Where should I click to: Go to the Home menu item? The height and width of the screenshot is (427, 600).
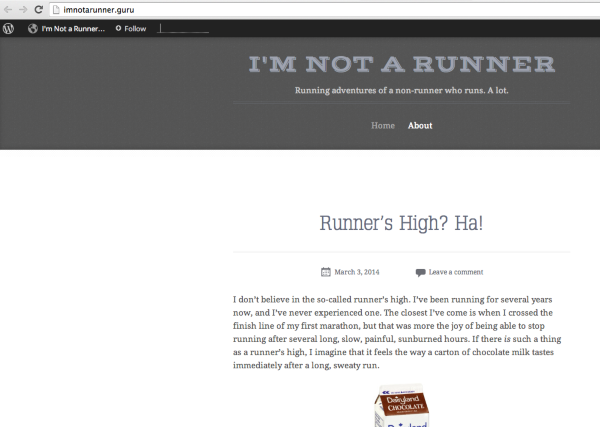(x=383, y=125)
